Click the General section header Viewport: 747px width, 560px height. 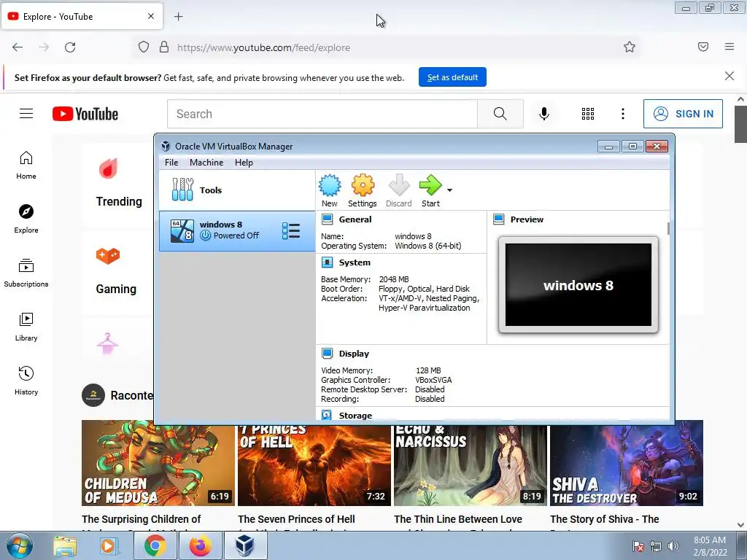point(355,219)
